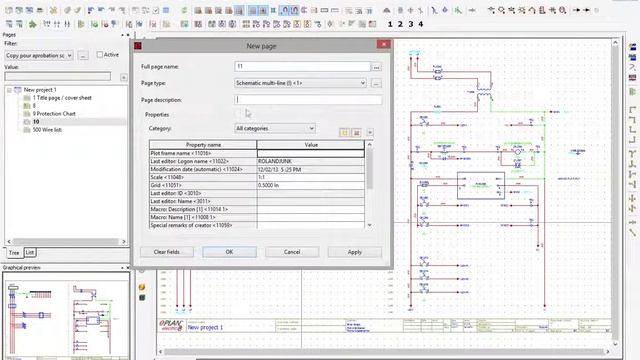Viewport: 640px width, 360px height.
Task: Select the Plot frame name value cell
Action: tap(311, 153)
